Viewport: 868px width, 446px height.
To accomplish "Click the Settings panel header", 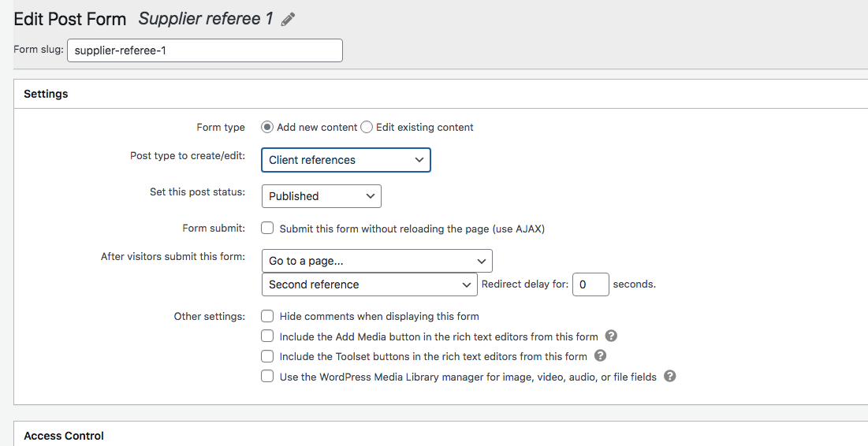I will (x=441, y=94).
